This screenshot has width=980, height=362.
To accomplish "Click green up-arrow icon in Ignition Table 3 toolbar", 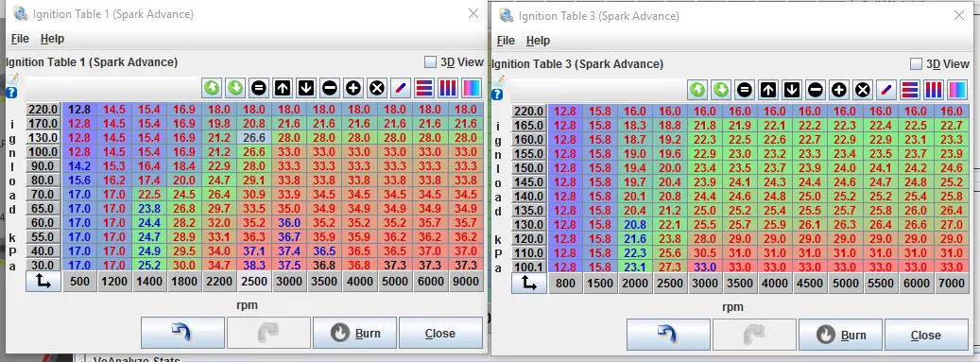I will [x=697, y=90].
